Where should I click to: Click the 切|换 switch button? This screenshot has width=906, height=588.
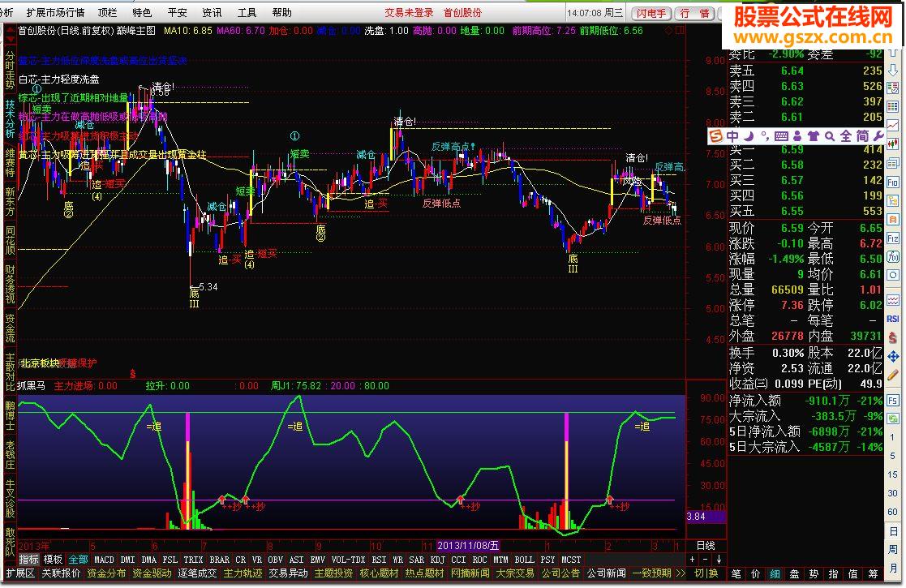click(706, 573)
